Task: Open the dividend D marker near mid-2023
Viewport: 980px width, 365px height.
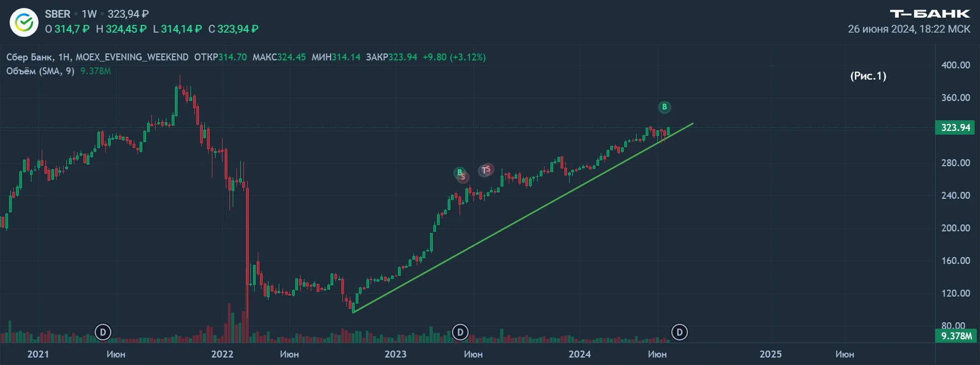Action: pyautogui.click(x=460, y=332)
